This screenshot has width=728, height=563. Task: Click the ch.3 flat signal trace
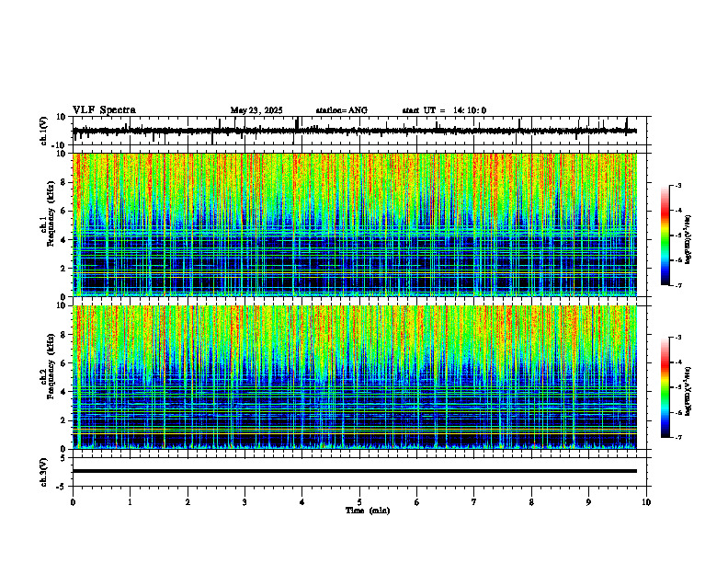(x=355, y=471)
